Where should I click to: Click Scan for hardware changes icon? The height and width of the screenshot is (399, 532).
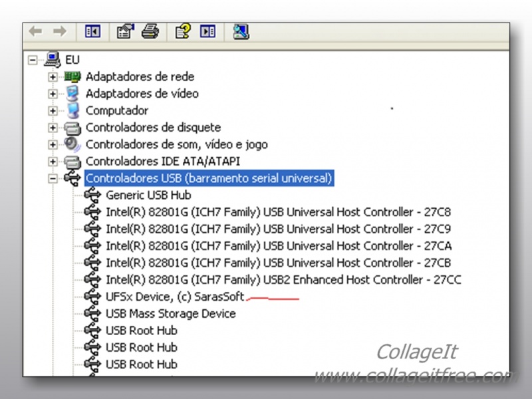(241, 32)
